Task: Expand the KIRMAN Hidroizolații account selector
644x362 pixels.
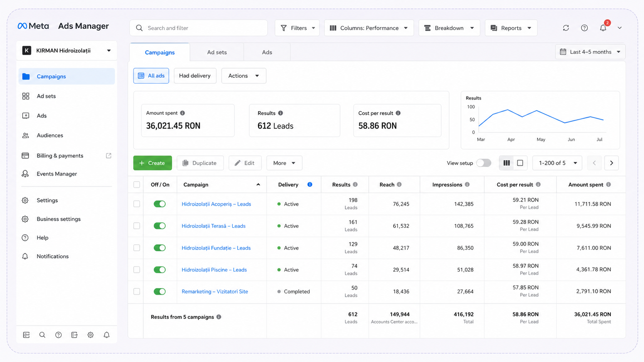Action: [67, 50]
